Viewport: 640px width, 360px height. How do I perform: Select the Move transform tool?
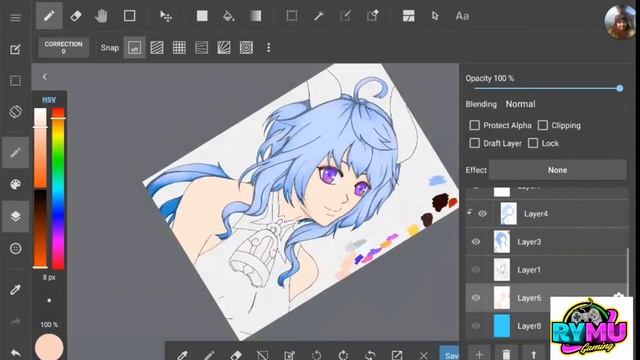coord(166,16)
